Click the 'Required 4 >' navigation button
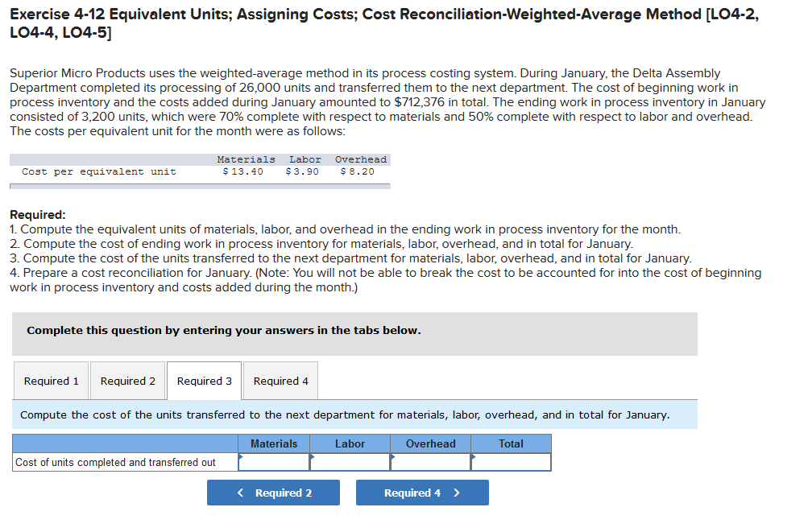The width and height of the screenshot is (808, 532). pyautogui.click(x=422, y=492)
